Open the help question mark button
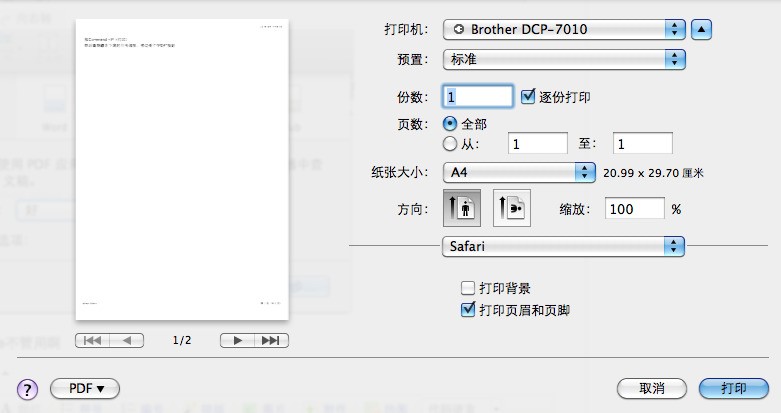Image resolution: width=781 pixels, height=413 pixels. coord(27,389)
